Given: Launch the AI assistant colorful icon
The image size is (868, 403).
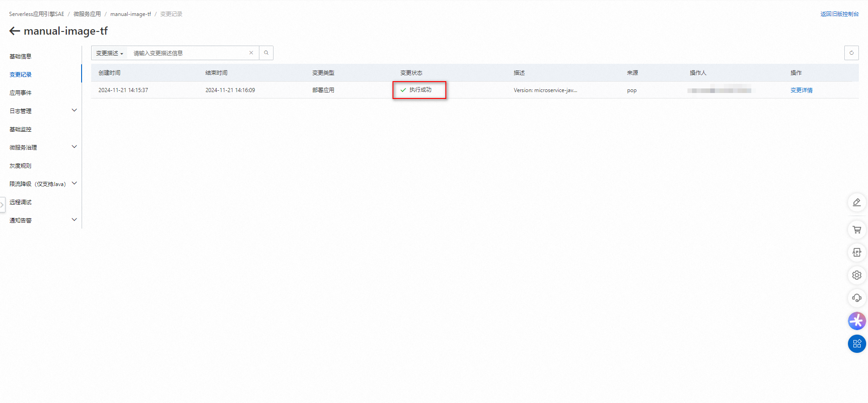Looking at the screenshot, I should click(857, 321).
